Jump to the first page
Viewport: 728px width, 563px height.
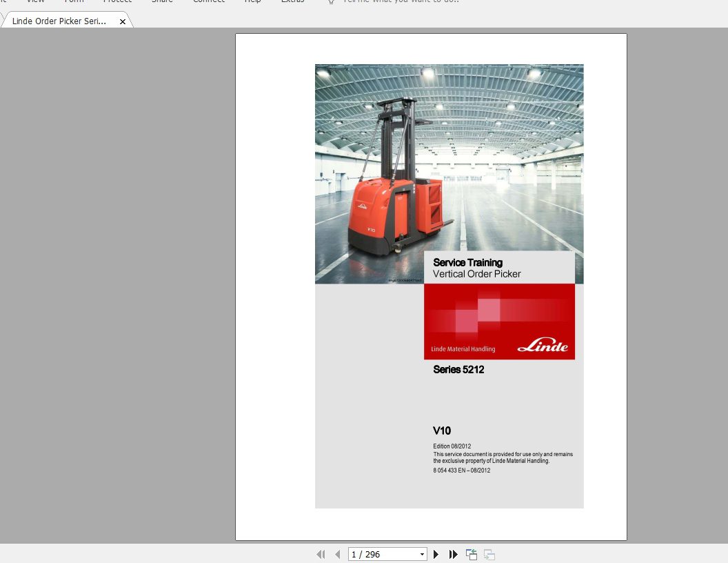click(x=321, y=554)
